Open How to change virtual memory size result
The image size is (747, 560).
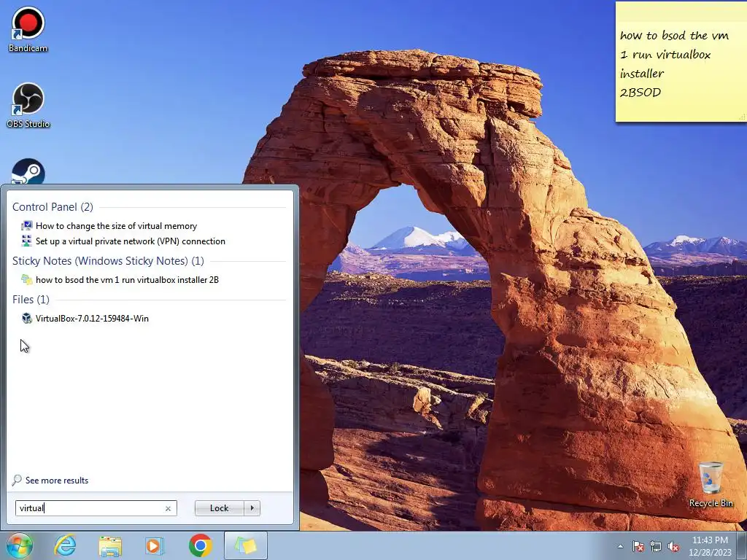(x=116, y=226)
